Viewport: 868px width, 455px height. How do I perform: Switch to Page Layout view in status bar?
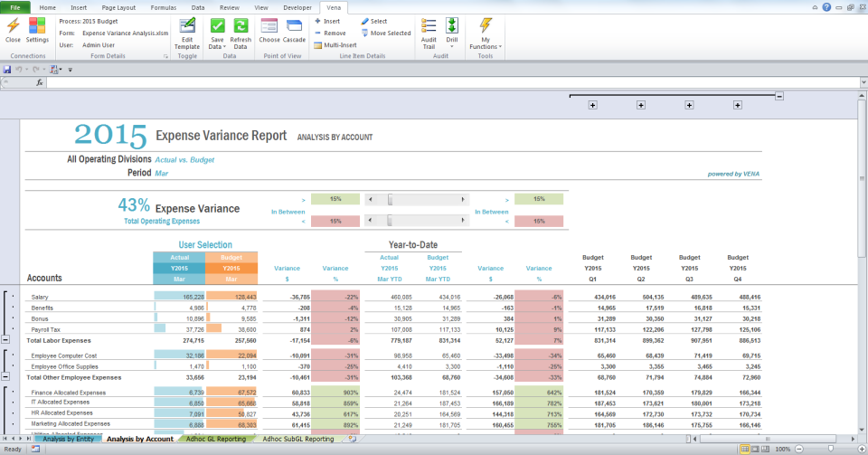(x=755, y=449)
